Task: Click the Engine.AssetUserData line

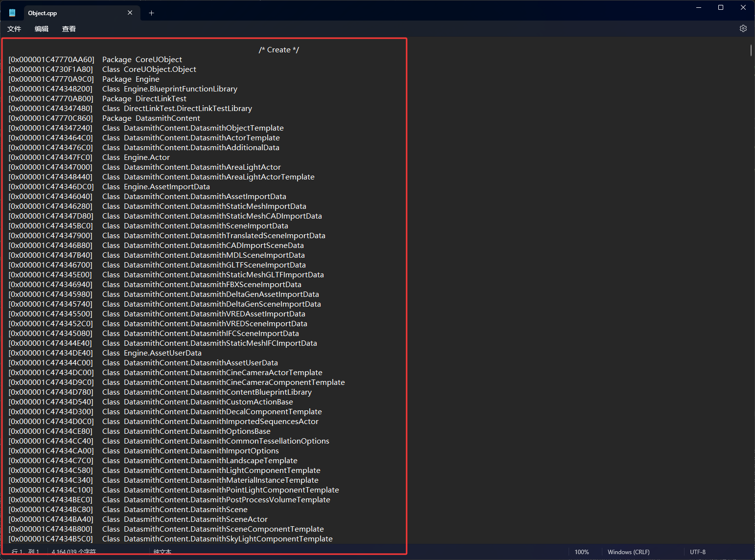Action: pyautogui.click(x=105, y=353)
